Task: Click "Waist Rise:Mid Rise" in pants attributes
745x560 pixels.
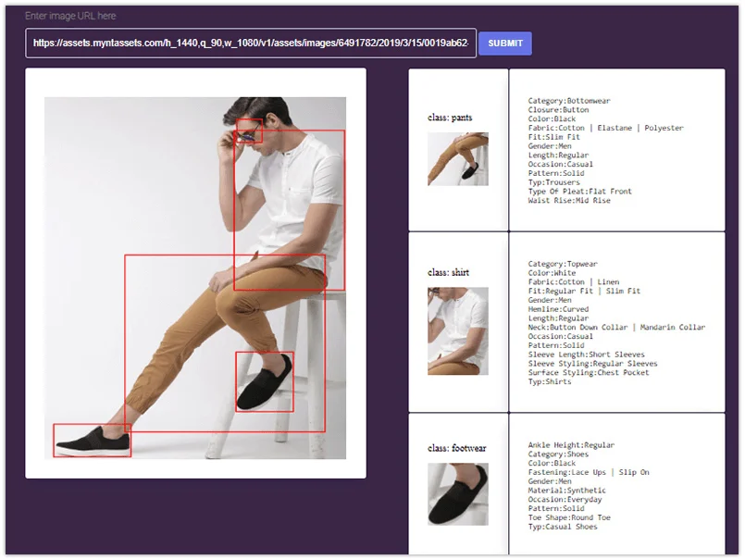Action: pos(569,201)
